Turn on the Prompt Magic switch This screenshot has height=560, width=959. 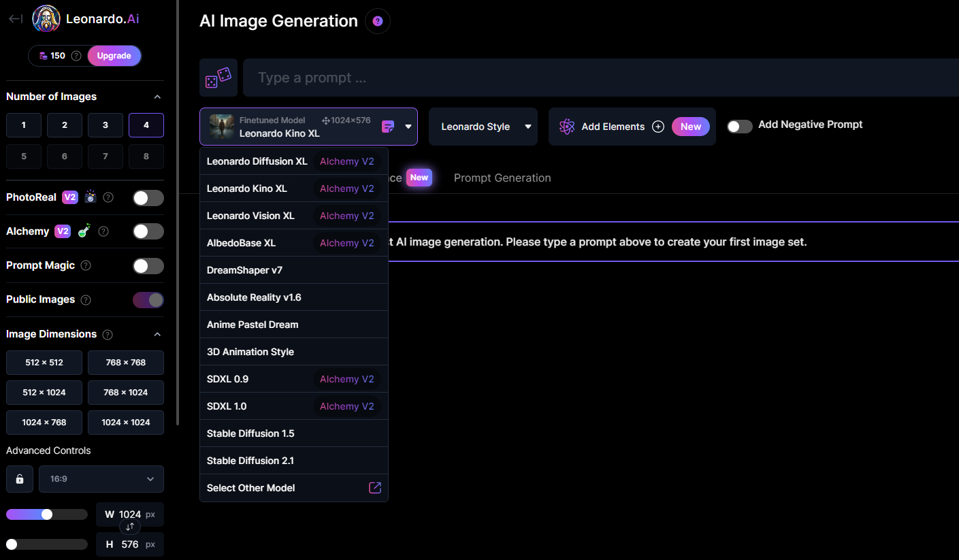pos(148,265)
